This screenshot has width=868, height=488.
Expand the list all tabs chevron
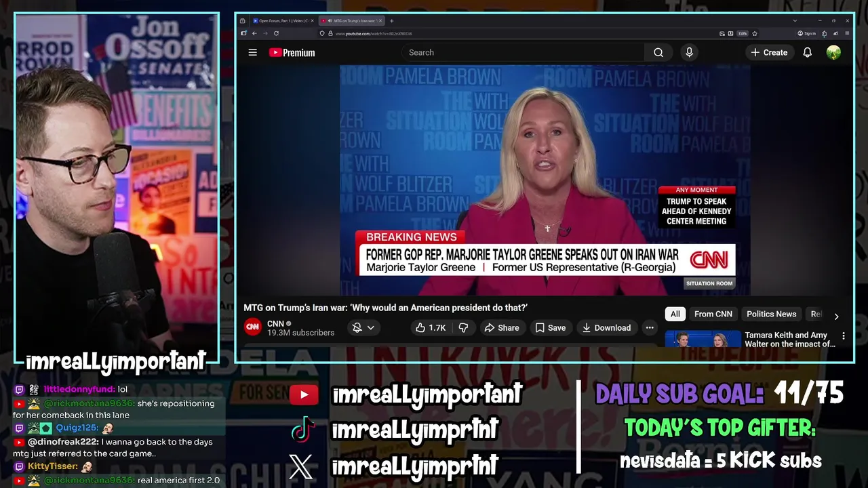point(795,20)
